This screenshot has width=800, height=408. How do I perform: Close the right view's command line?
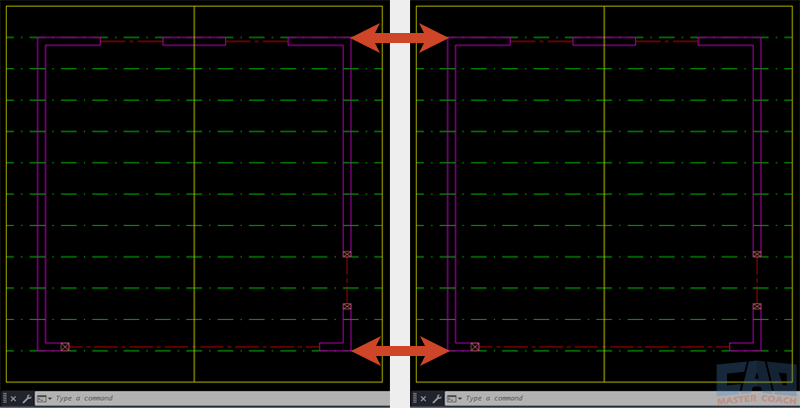(423, 399)
